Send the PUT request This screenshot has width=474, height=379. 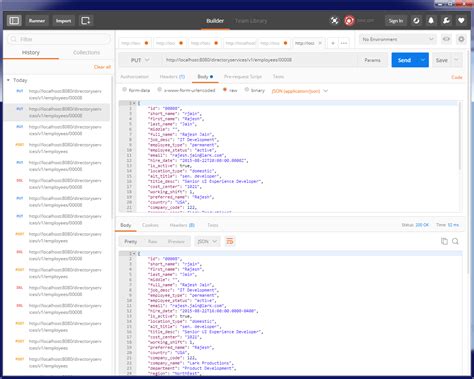click(404, 60)
